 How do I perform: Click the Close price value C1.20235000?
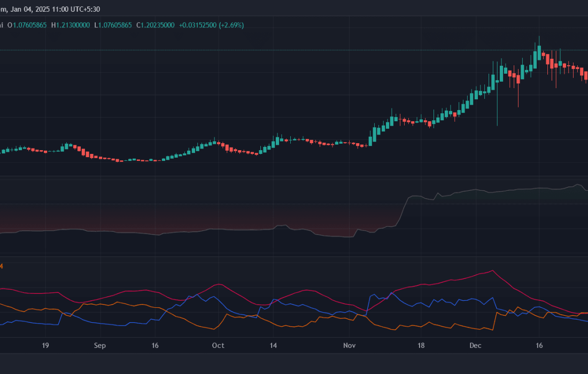[156, 25]
